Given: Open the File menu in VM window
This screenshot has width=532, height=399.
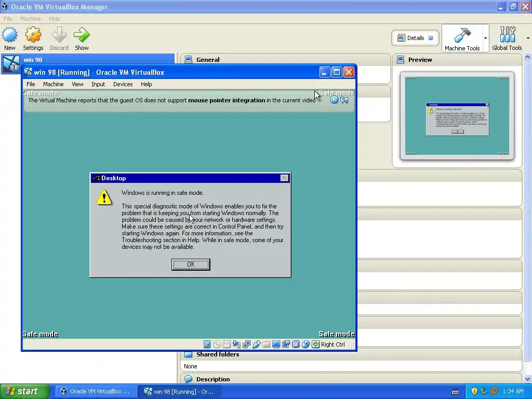Looking at the screenshot, I should (31, 84).
